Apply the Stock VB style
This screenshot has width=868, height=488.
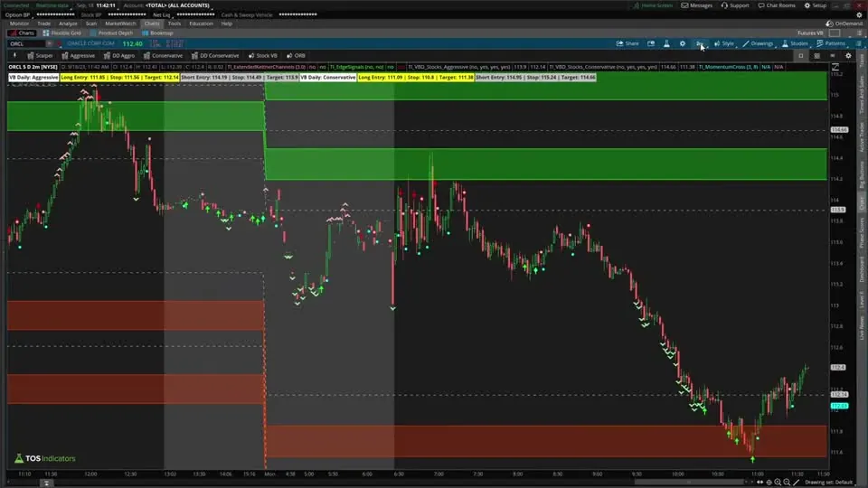coord(263,56)
